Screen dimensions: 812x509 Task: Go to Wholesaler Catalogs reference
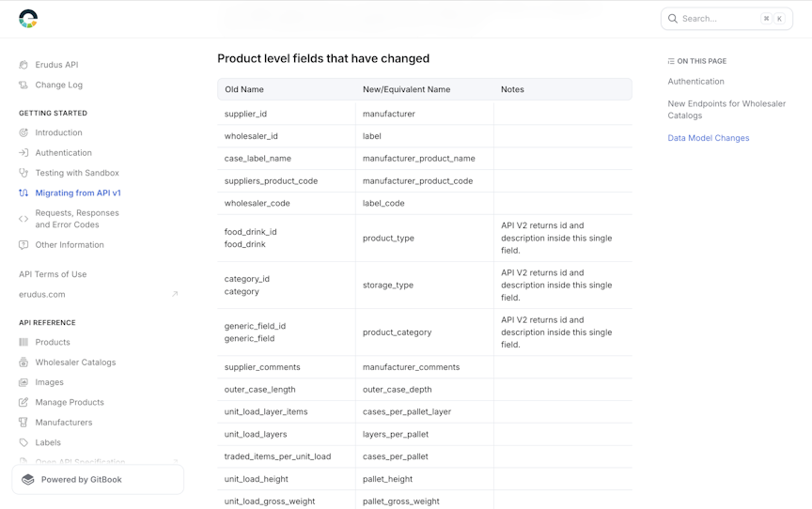(75, 362)
